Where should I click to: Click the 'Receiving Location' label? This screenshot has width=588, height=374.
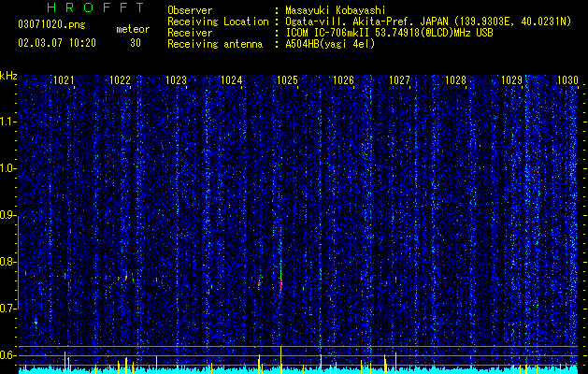(x=218, y=22)
